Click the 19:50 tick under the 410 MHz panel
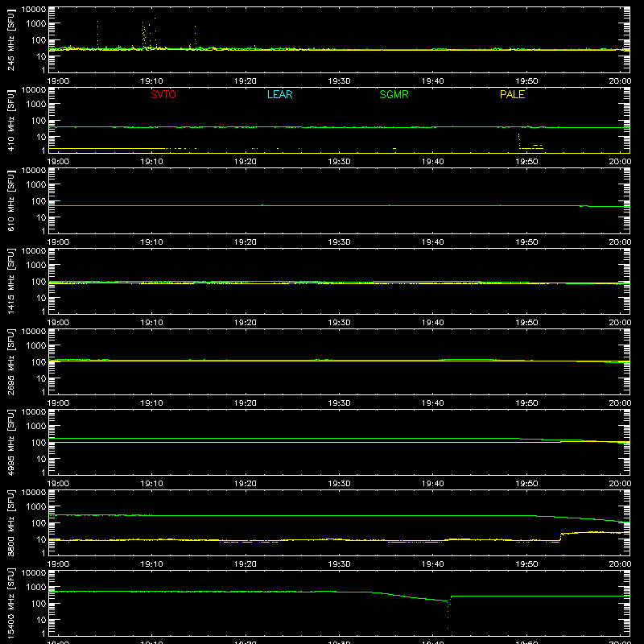 526,162
